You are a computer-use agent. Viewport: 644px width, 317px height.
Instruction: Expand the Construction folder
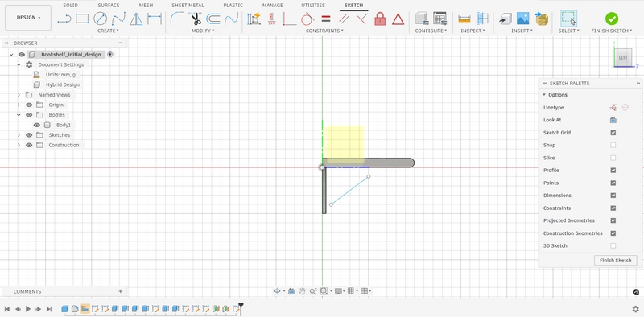pyautogui.click(x=19, y=145)
